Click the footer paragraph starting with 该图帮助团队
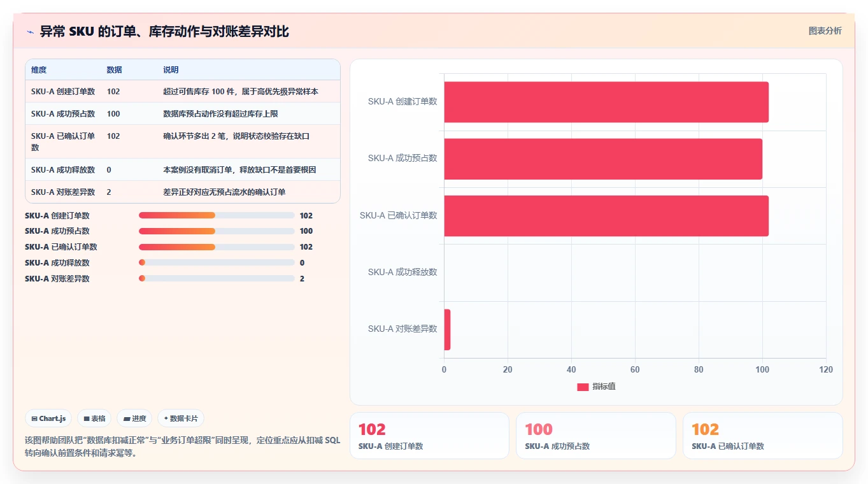Image resolution: width=868 pixels, height=484 pixels. (x=182, y=447)
